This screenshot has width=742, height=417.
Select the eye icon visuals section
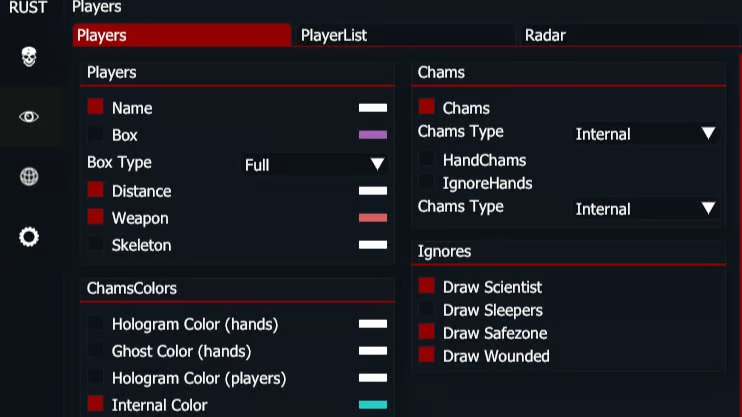pos(29,117)
